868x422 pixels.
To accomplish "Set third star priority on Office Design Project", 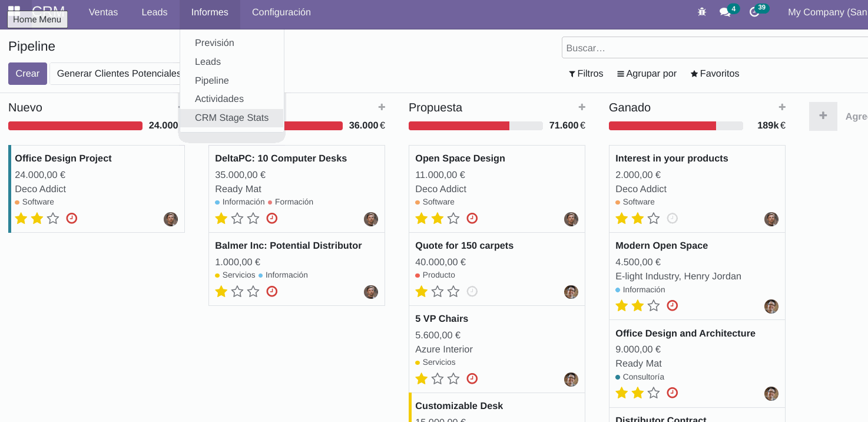I will (x=53, y=218).
